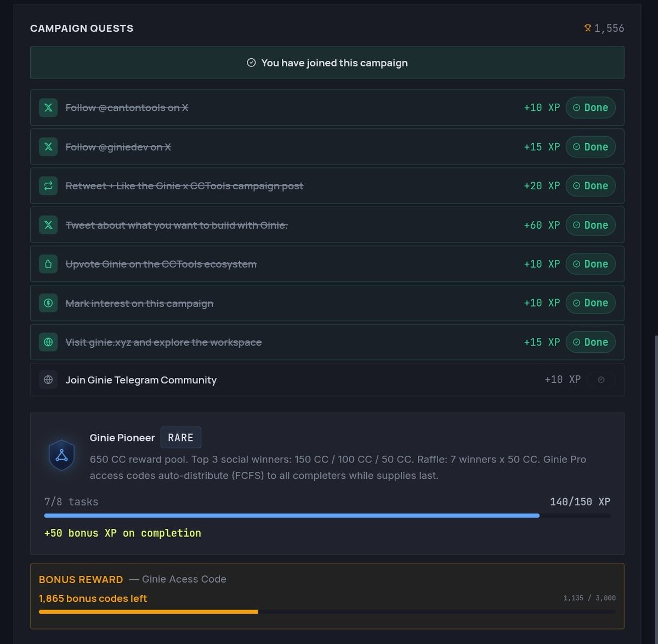Click Done on the Tweet about Ginie quest
The width and height of the screenshot is (658, 644).
tap(591, 225)
